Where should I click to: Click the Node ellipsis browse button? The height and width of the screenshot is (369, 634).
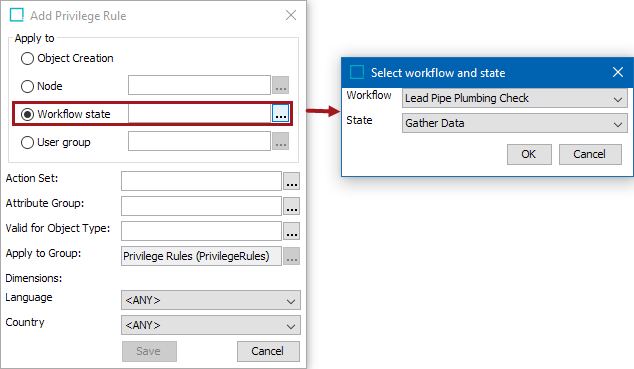(x=281, y=85)
